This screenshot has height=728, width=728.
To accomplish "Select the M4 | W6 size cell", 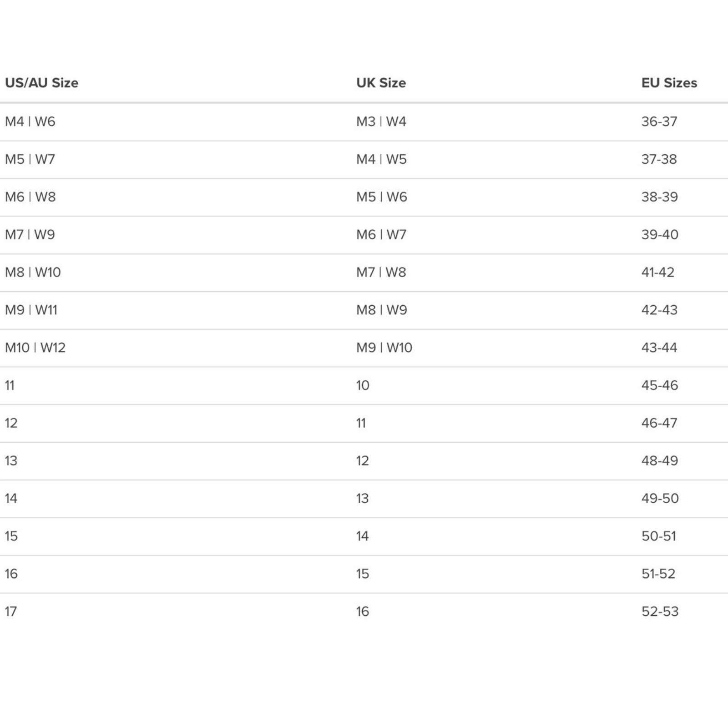I will 30,121.
